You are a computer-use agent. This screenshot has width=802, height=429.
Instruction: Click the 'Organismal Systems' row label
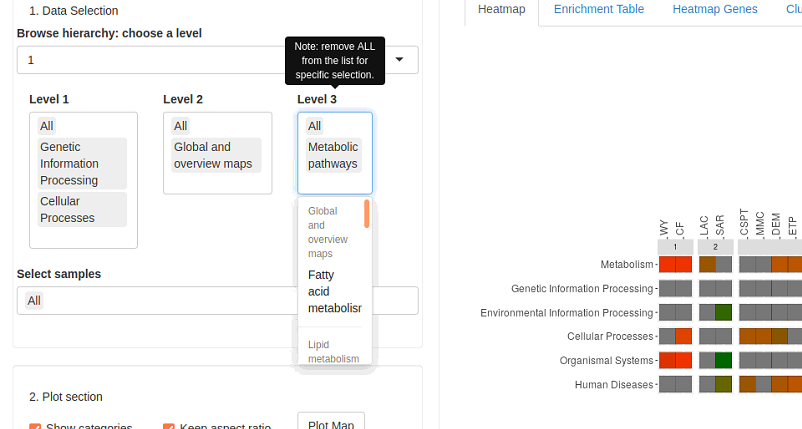point(606,360)
